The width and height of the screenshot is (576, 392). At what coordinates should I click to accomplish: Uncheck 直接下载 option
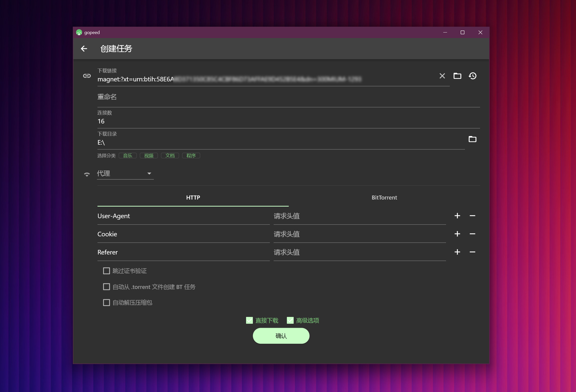click(x=249, y=320)
